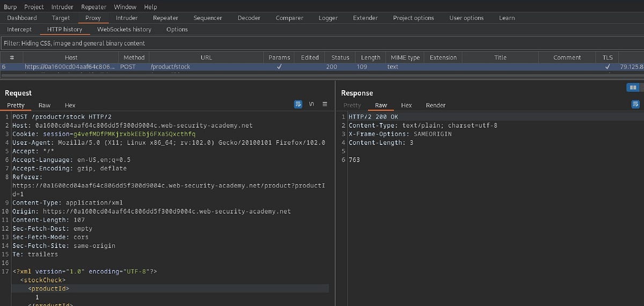
Task: Toggle word wrap icon in Request panel
Action: (x=298, y=105)
